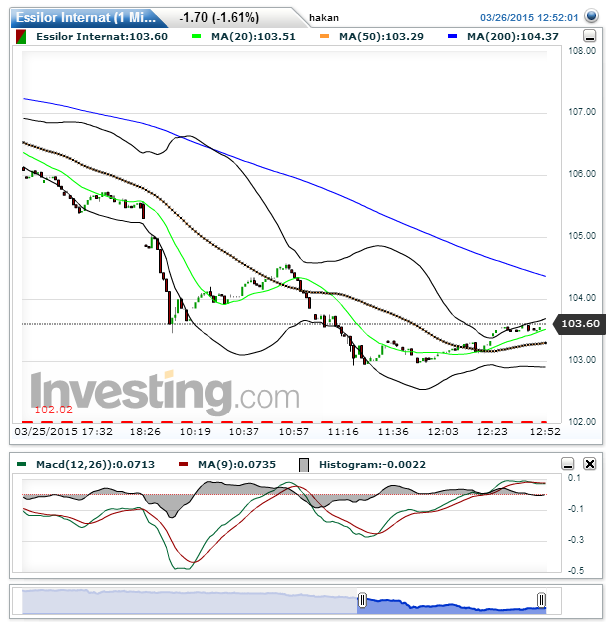
Task: Click the orange MA(50) legend swatch
Action: pyautogui.click(x=324, y=36)
